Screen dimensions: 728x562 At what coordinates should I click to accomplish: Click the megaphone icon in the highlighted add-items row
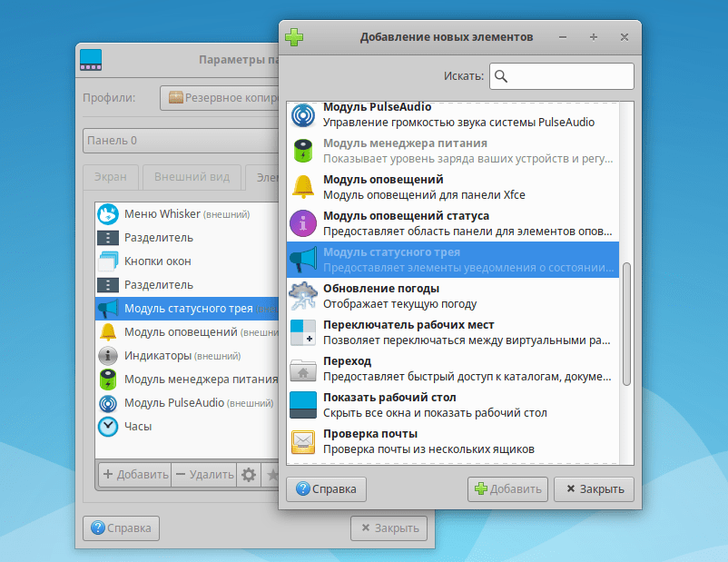302,260
